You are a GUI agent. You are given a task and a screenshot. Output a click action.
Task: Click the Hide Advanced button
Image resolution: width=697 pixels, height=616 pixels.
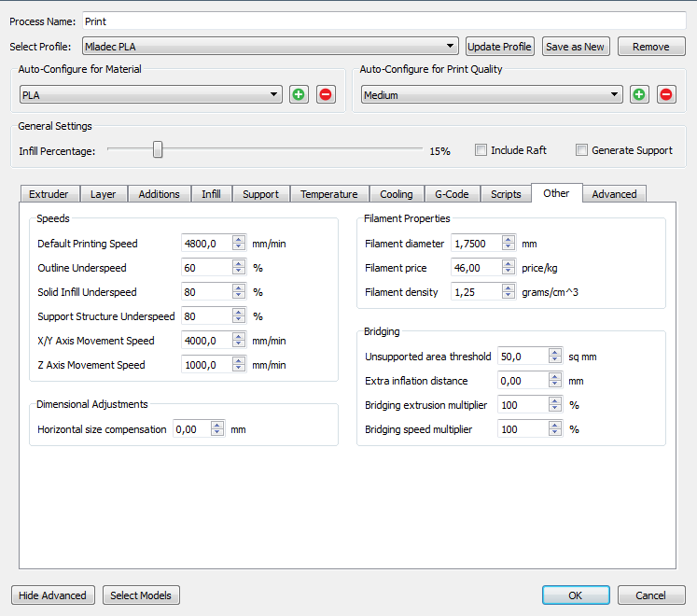53,595
